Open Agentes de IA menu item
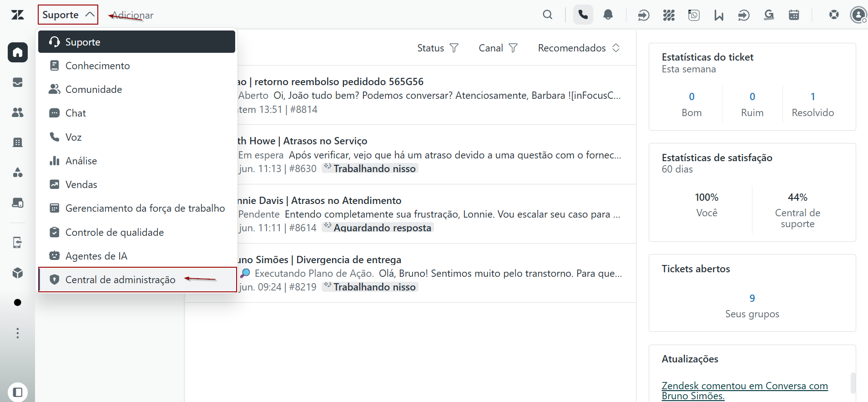The width and height of the screenshot is (868, 402). tap(136, 256)
